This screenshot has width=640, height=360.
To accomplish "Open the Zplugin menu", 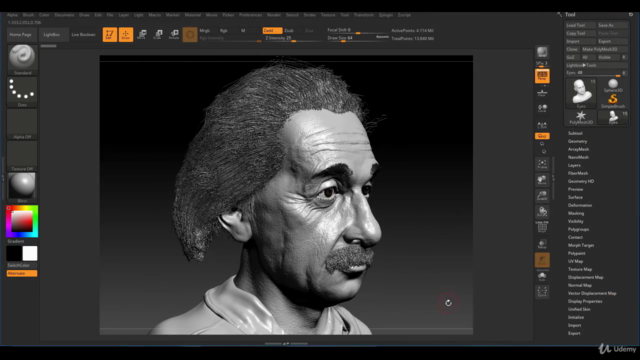I will (x=385, y=15).
